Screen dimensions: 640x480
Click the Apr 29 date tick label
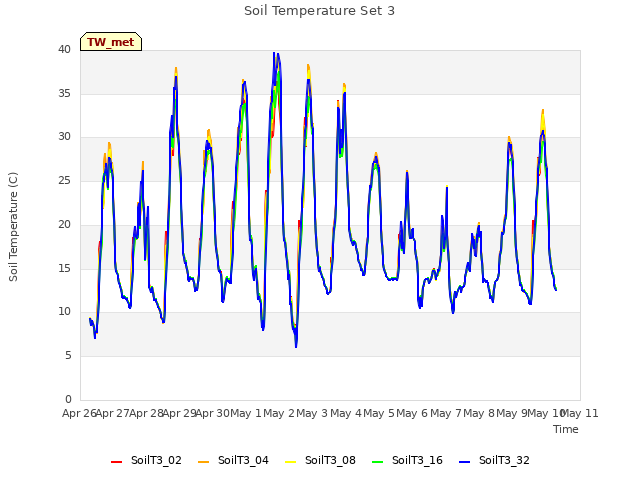[x=179, y=413]
